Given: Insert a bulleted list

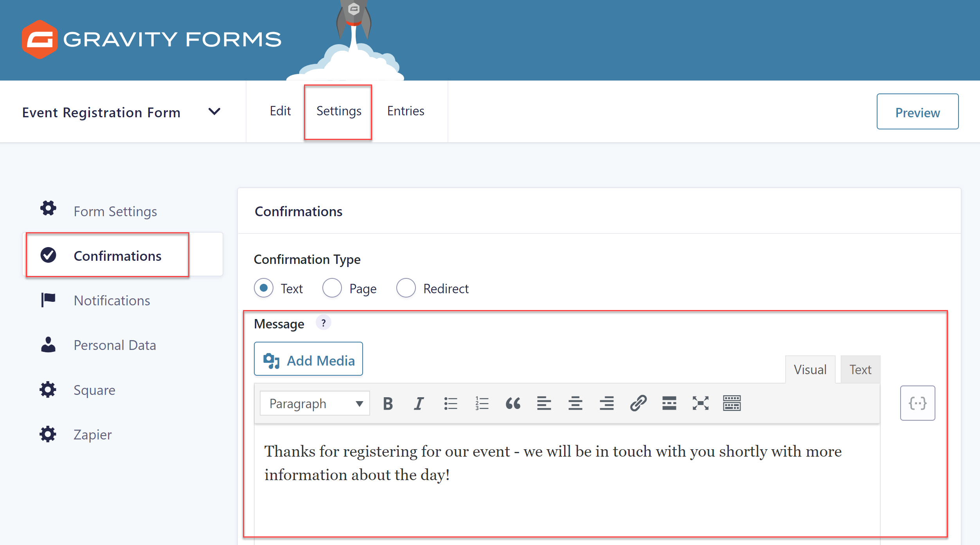Looking at the screenshot, I should point(450,403).
